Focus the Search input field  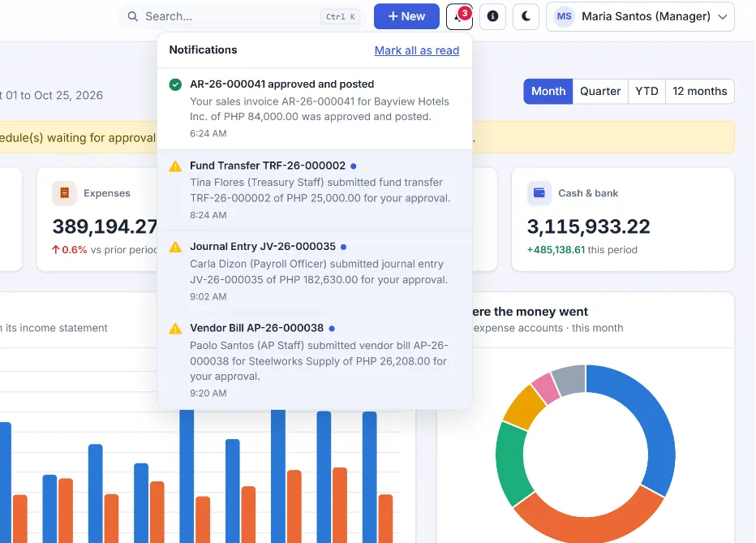(243, 16)
